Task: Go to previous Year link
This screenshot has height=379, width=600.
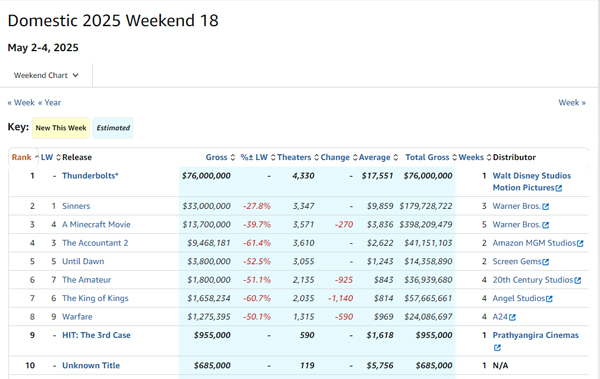Action: click(x=49, y=103)
